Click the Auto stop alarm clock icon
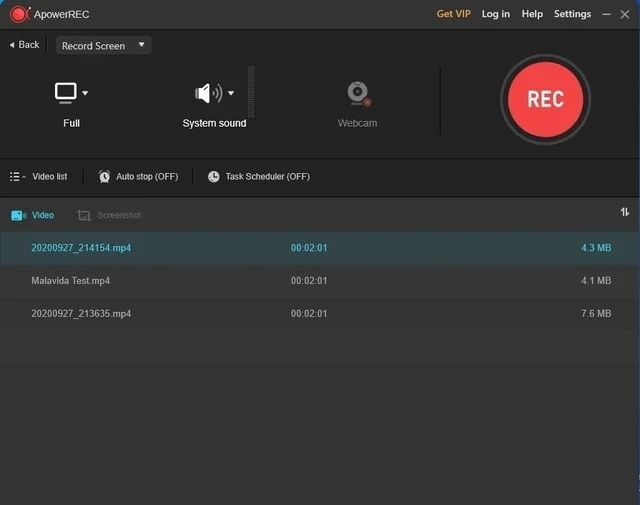The width and height of the screenshot is (640, 505). pos(104,176)
